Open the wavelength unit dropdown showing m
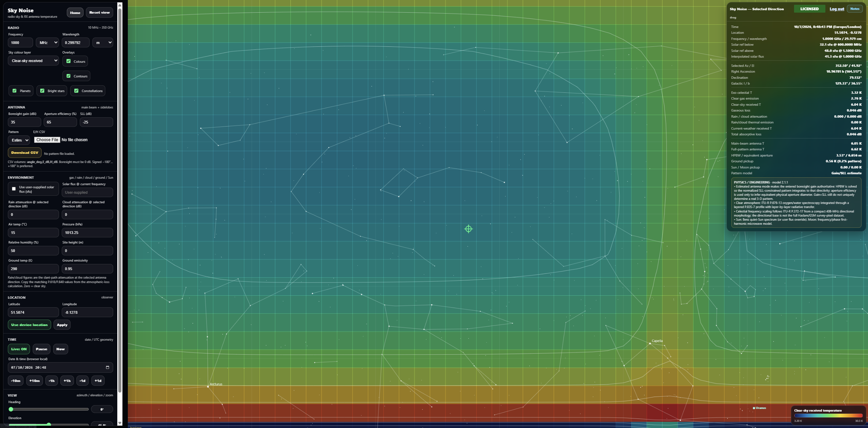 tap(103, 43)
